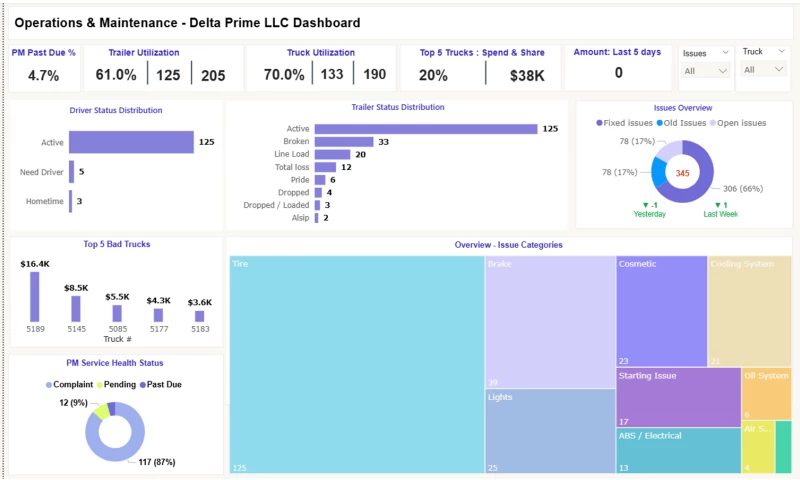Click the 190 truck count value
Image resolution: width=800 pixels, height=480 pixels.
coord(374,74)
